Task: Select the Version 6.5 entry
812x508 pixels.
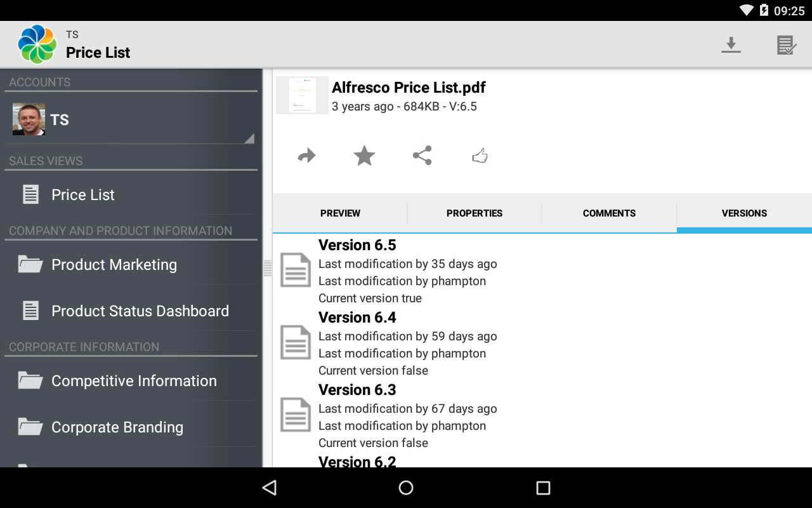Action: [x=542, y=271]
